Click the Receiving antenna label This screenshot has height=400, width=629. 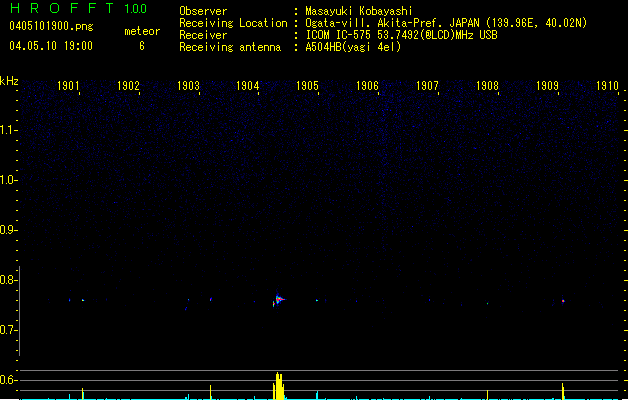[230, 47]
